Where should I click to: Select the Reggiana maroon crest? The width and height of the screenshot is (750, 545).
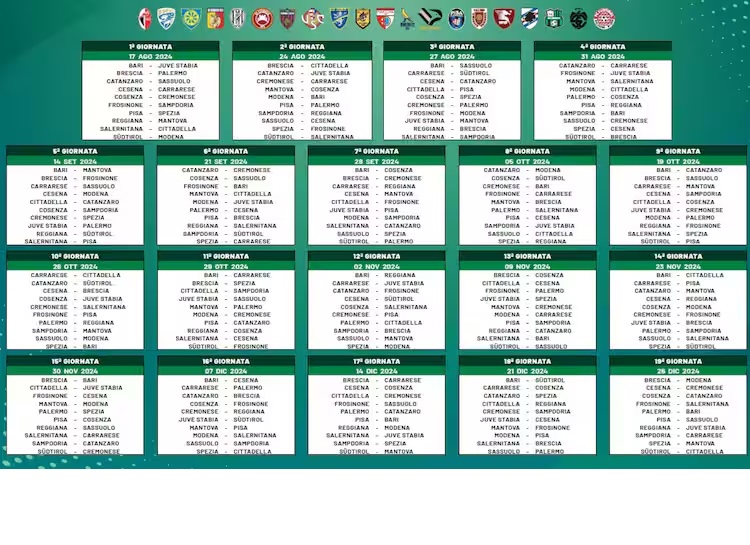479,19
